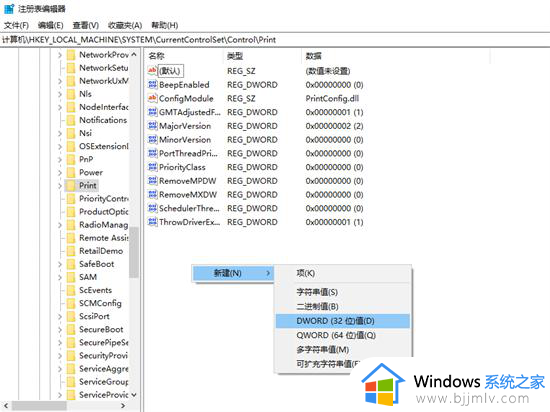
Task: Choose 字符串值(S) in the submenu
Action: click(x=343, y=292)
